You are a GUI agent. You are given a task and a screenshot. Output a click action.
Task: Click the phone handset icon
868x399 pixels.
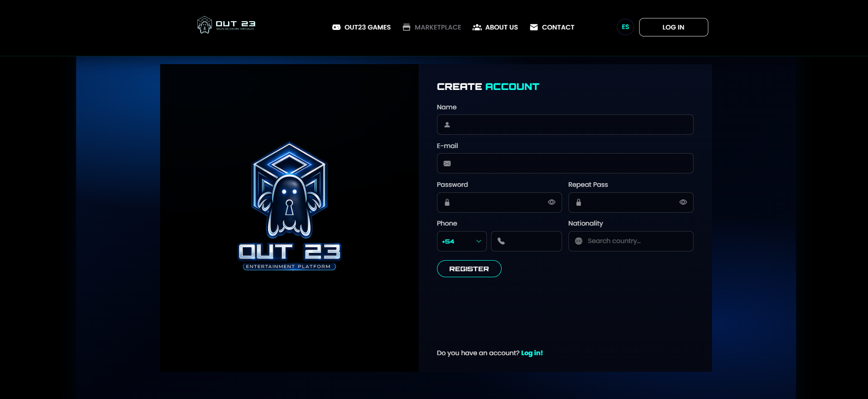(x=501, y=241)
